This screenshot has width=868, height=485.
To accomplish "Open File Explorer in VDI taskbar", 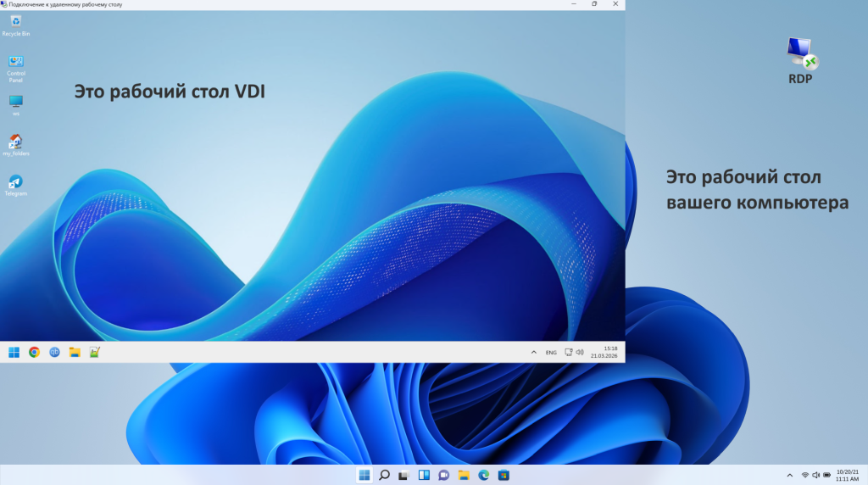I will click(75, 352).
